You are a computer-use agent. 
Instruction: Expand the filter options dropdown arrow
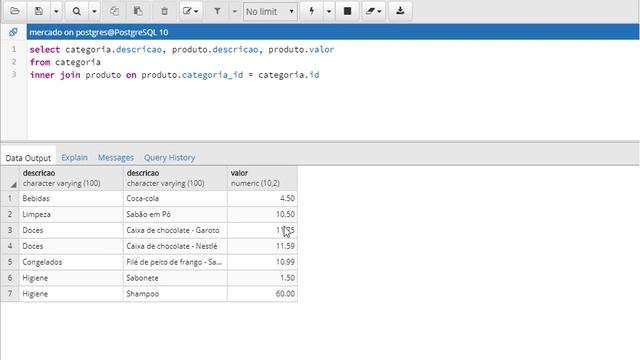pos(235,11)
